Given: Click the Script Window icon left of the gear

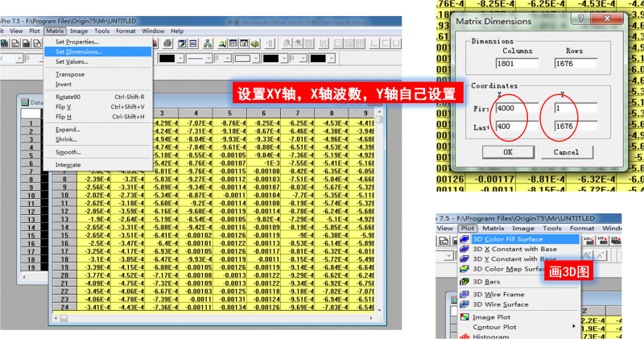Looking at the screenshot, I should 244,43.
